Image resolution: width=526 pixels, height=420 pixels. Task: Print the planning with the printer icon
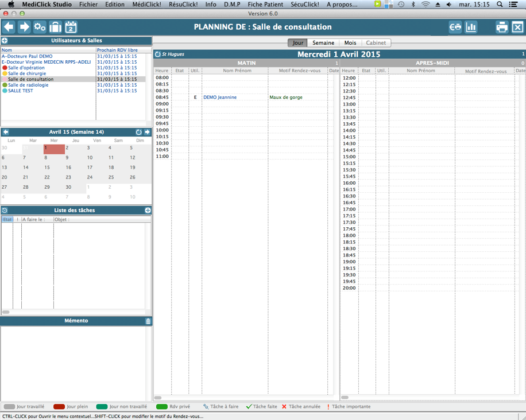click(x=502, y=27)
